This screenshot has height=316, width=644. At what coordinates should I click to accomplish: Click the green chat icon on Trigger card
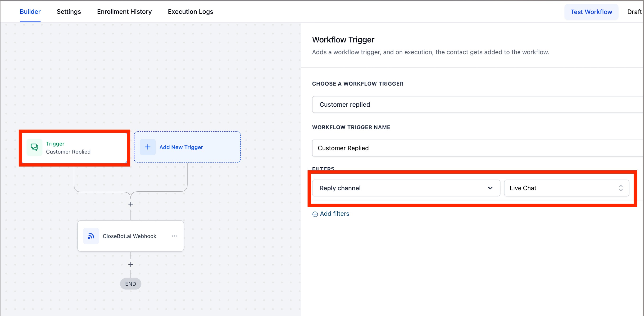click(x=34, y=147)
